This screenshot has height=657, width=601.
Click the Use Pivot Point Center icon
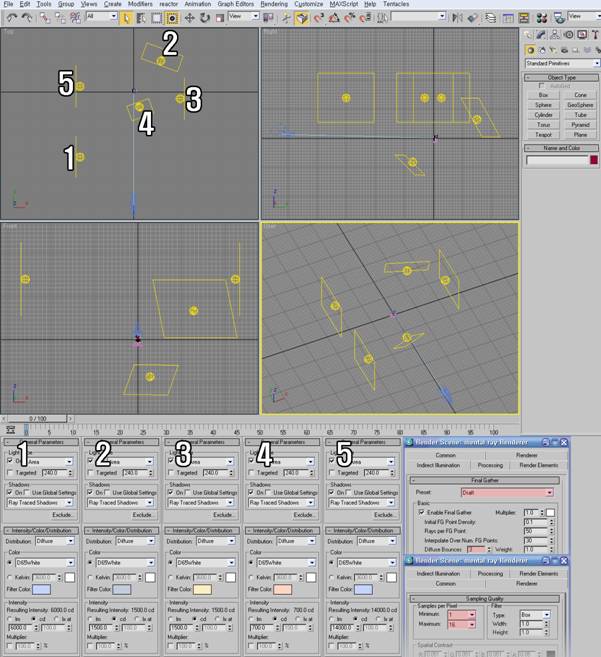point(268,18)
